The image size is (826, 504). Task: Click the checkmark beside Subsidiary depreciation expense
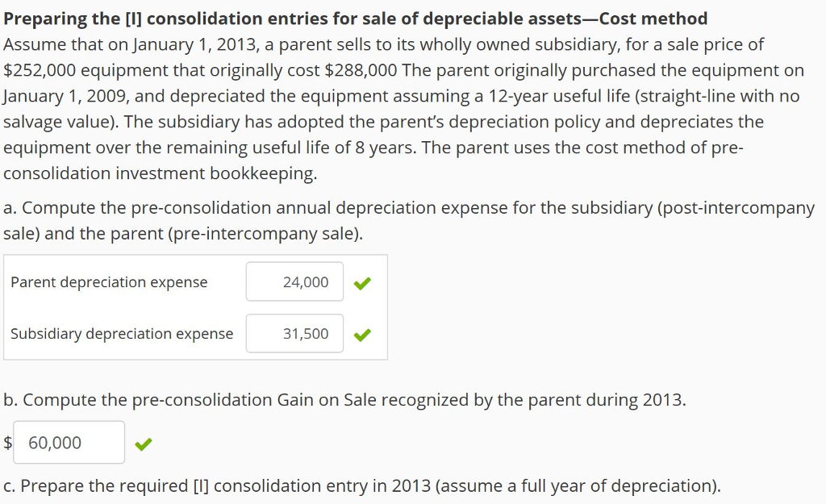coord(362,333)
